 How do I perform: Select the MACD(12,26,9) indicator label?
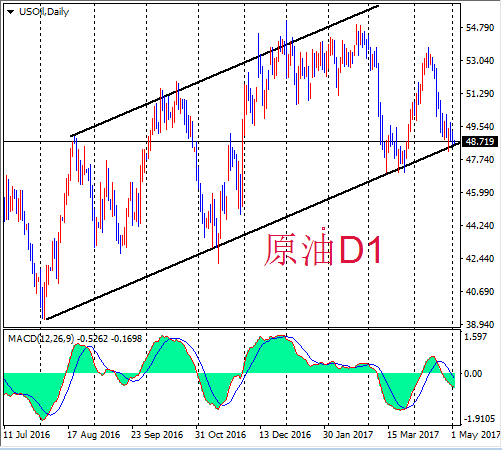41,339
